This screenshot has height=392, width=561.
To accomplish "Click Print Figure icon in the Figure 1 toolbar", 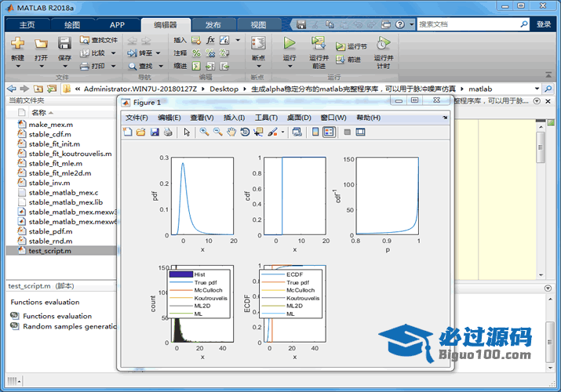I will [168, 132].
